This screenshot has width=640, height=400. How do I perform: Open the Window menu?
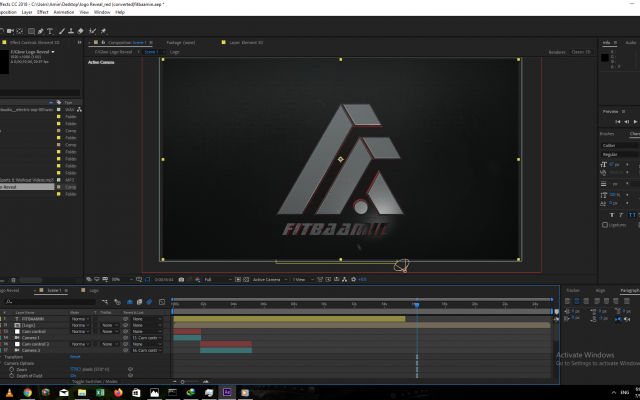tap(102, 12)
